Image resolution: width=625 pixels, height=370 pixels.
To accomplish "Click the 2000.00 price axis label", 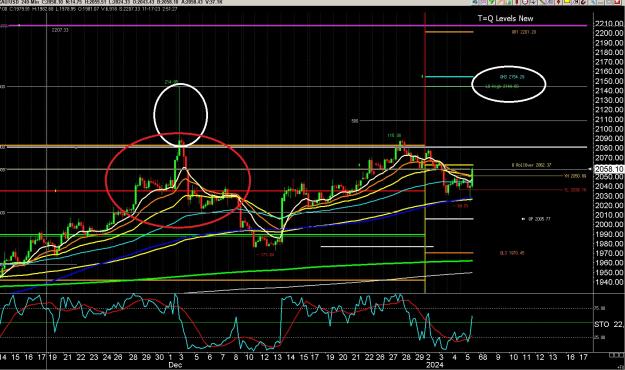I will pos(609,224).
